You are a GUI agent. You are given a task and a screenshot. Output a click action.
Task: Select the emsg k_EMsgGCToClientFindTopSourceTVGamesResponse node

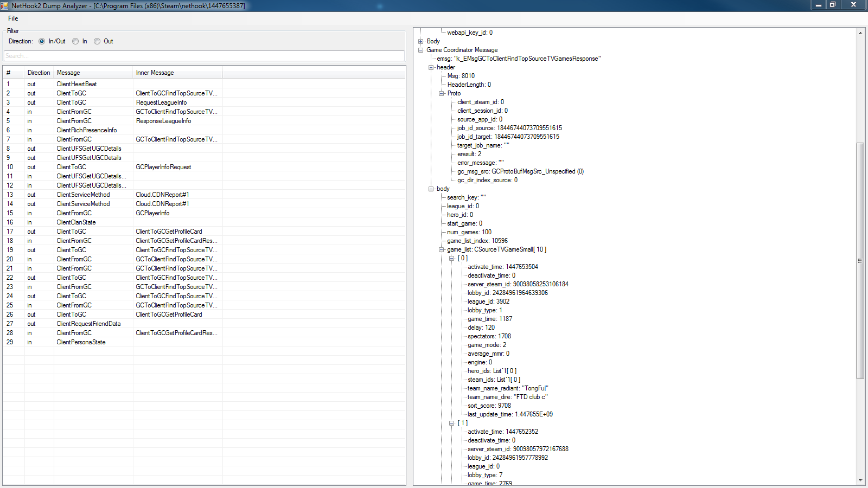tap(519, 59)
